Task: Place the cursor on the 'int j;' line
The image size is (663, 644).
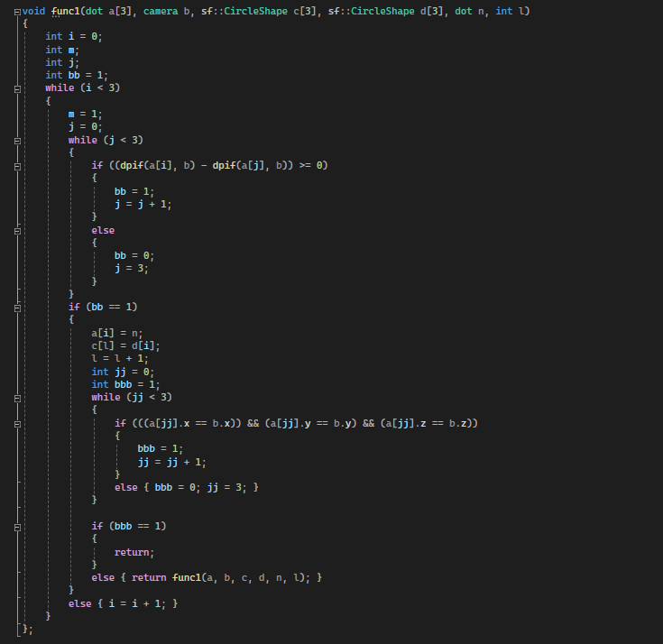Action: 62,62
